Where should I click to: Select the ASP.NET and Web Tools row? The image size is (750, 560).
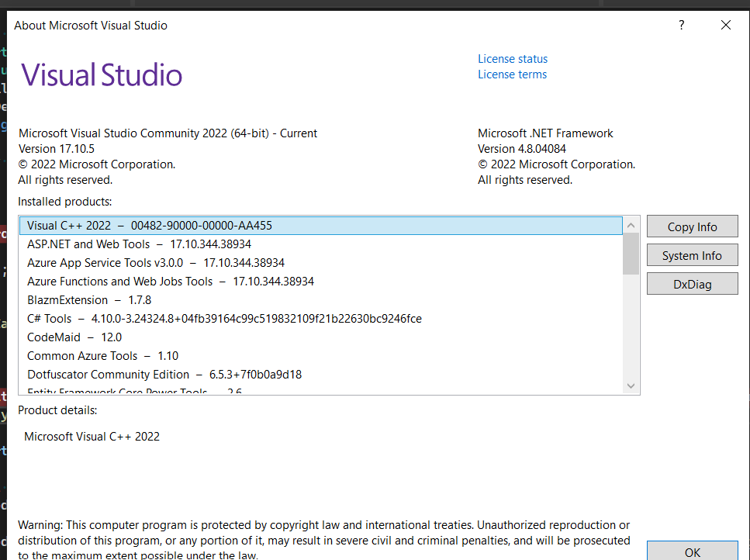pyautogui.click(x=321, y=244)
